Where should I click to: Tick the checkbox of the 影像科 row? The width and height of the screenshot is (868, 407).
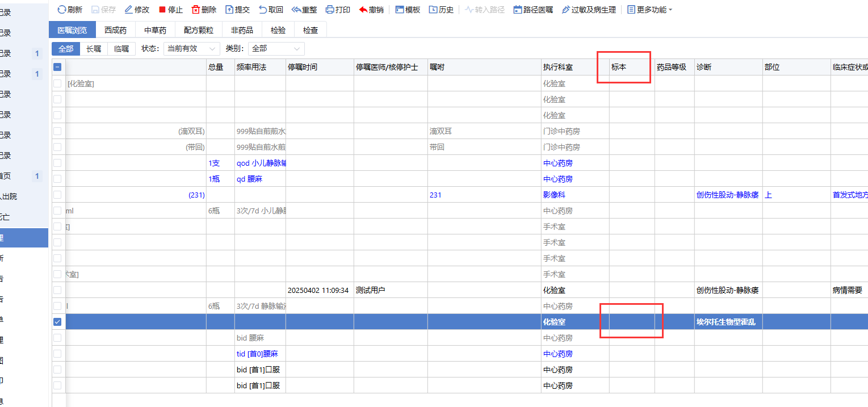[57, 195]
